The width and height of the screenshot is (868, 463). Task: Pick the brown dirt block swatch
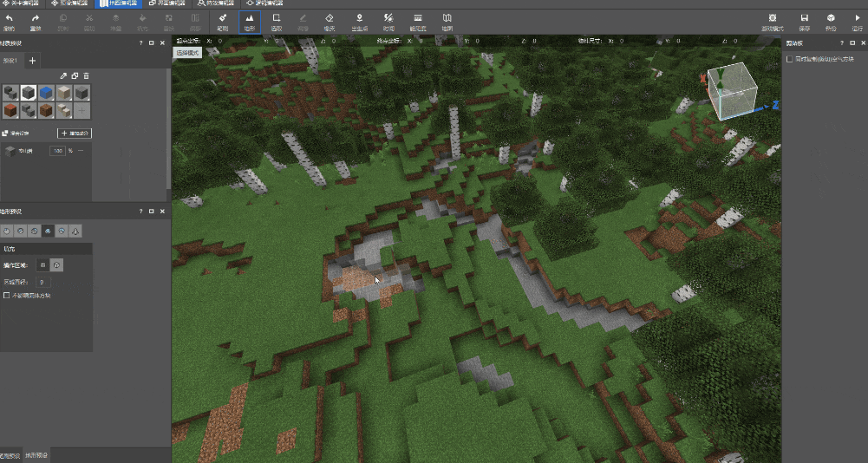(x=46, y=110)
